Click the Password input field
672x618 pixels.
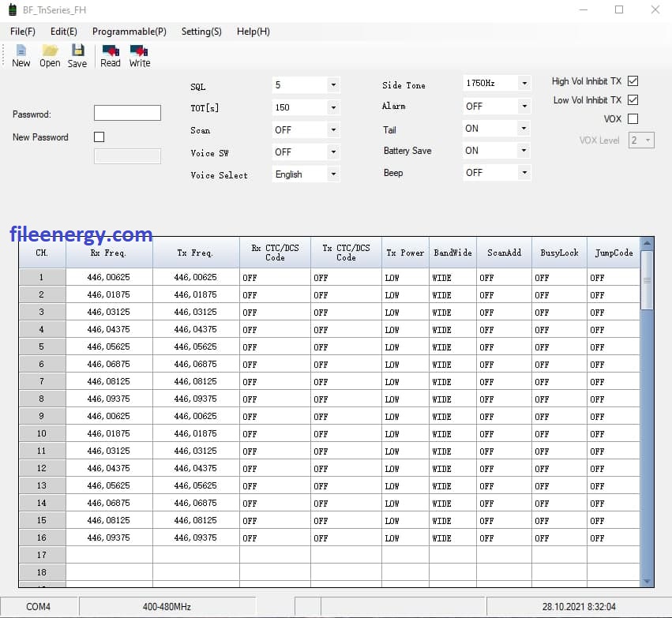[x=127, y=113]
